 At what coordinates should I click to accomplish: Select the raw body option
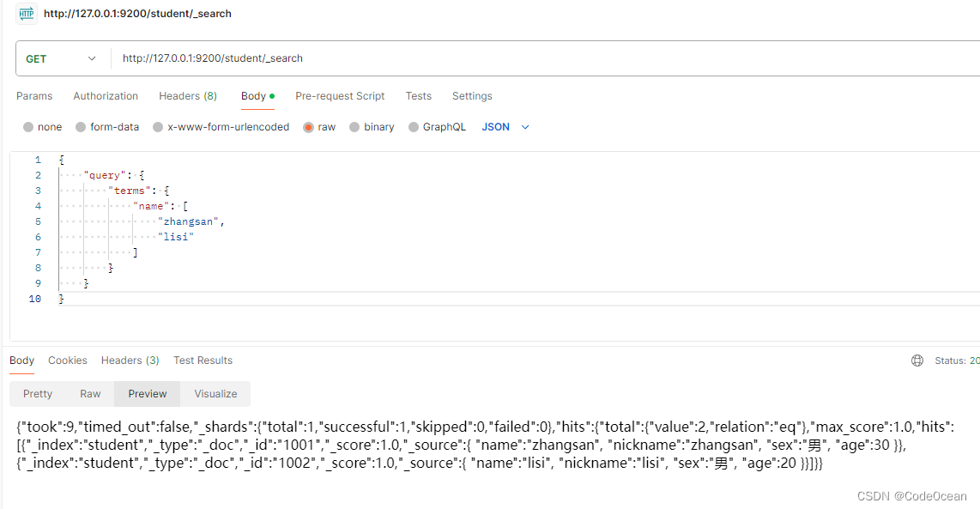coord(318,127)
